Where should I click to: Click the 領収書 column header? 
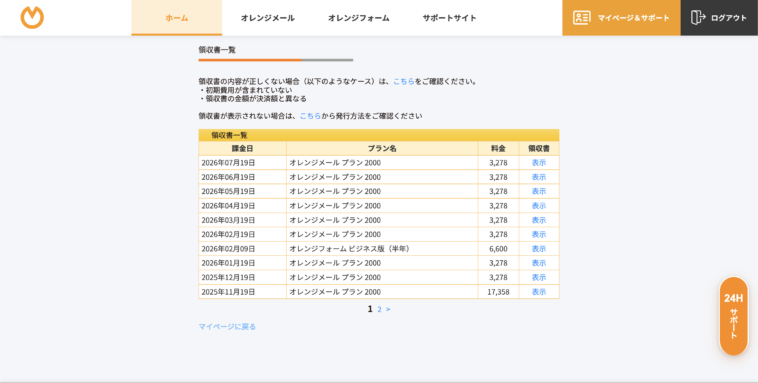[x=539, y=148]
